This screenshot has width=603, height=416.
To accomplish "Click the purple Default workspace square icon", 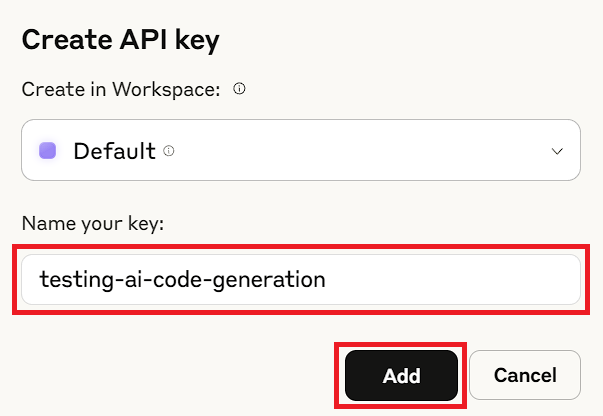I will (47, 151).
